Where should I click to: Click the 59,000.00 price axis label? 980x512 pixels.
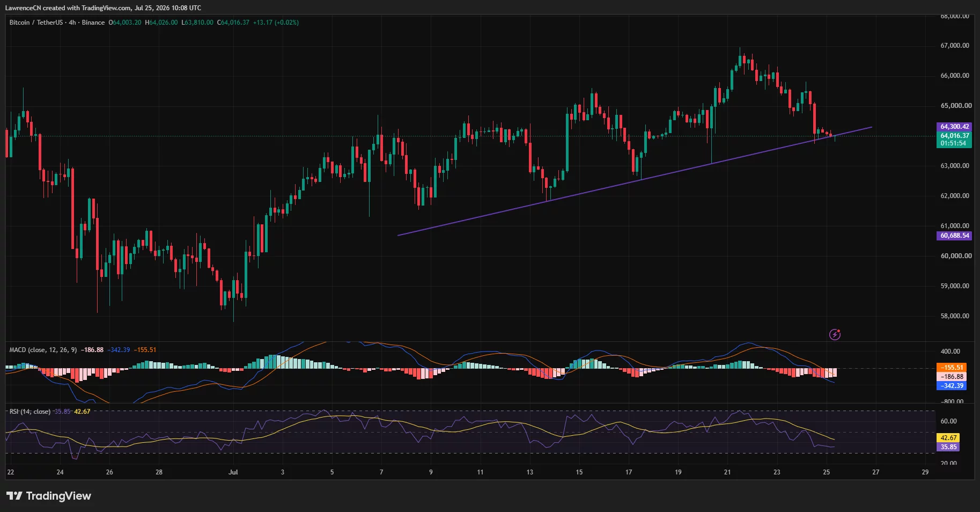pos(955,286)
